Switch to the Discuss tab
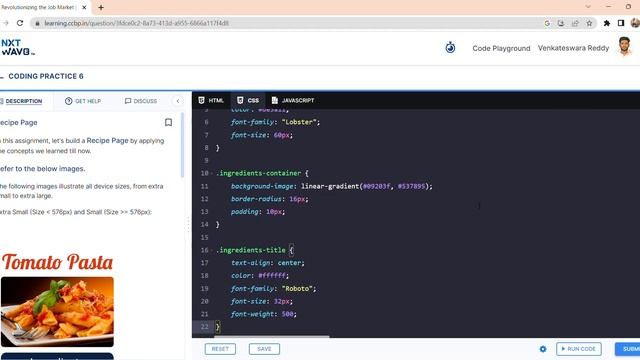The height and width of the screenshot is (360, 640). [141, 101]
